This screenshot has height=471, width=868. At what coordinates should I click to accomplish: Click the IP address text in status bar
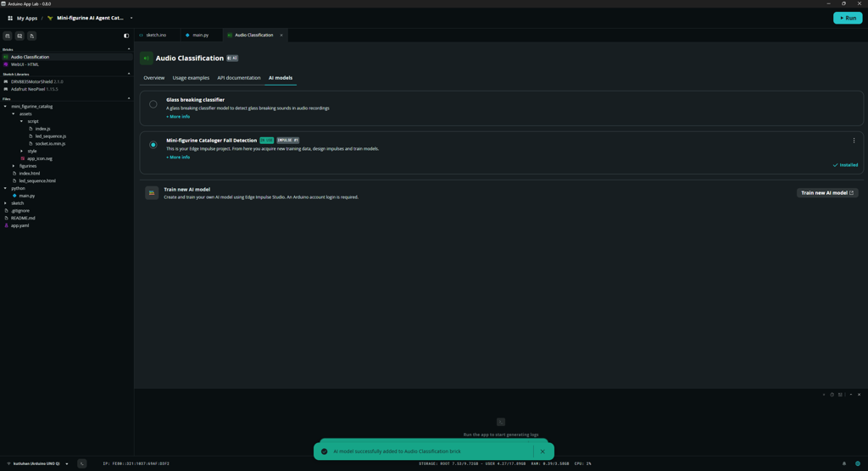click(x=136, y=464)
